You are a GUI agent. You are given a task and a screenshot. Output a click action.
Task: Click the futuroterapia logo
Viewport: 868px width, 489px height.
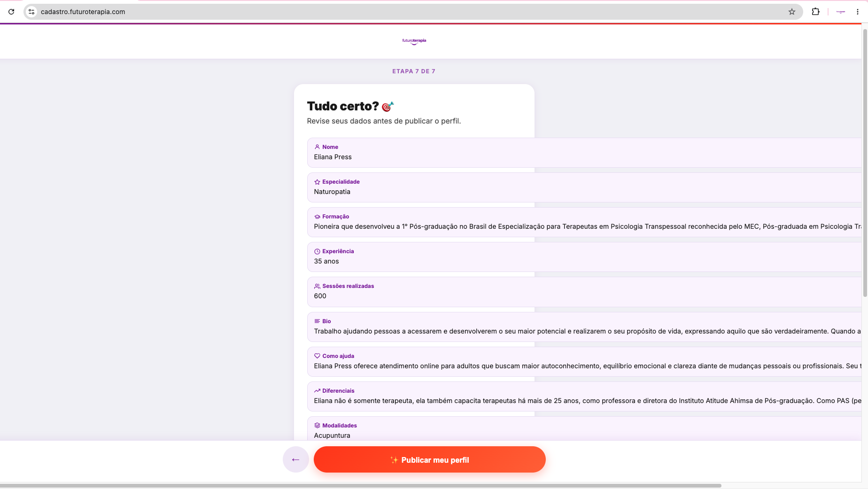(414, 41)
